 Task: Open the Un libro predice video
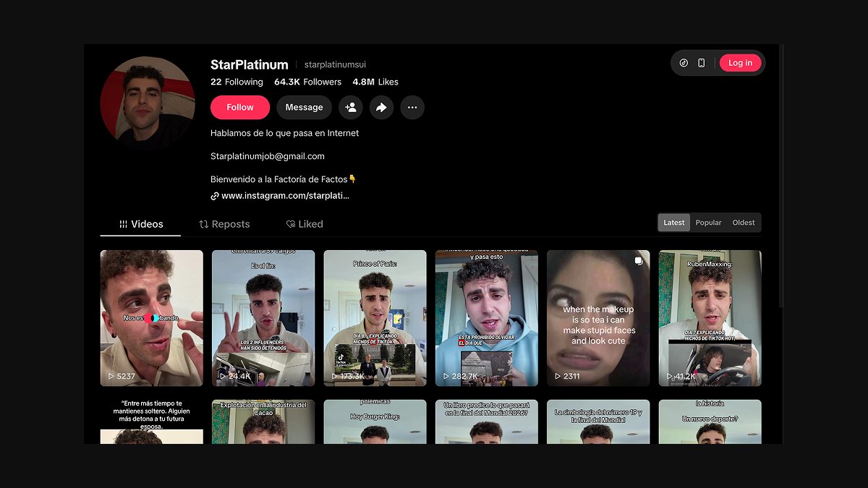487,421
